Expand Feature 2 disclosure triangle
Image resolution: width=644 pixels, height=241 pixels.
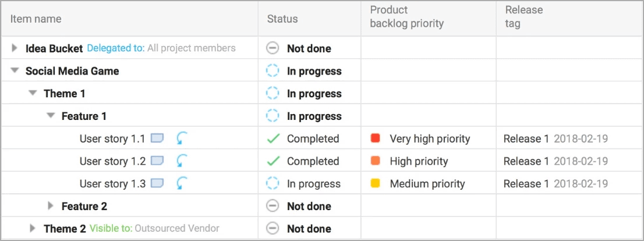[51, 205]
